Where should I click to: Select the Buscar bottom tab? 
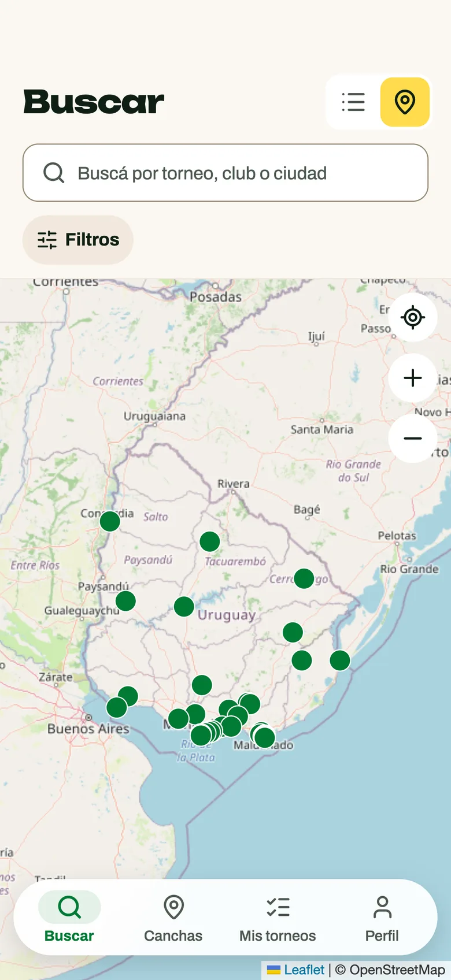click(x=69, y=917)
